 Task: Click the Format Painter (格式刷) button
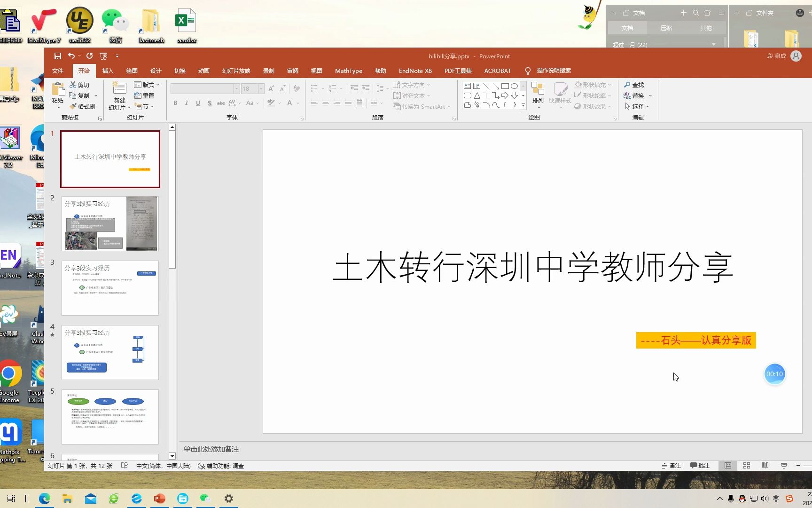(82, 106)
